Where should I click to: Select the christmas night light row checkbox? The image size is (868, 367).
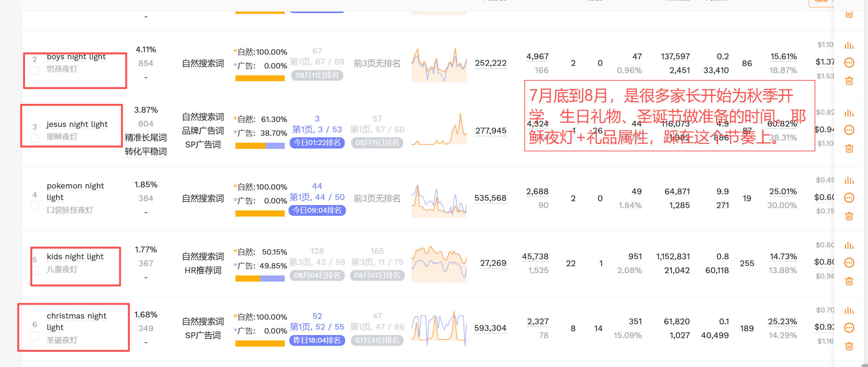(35, 336)
